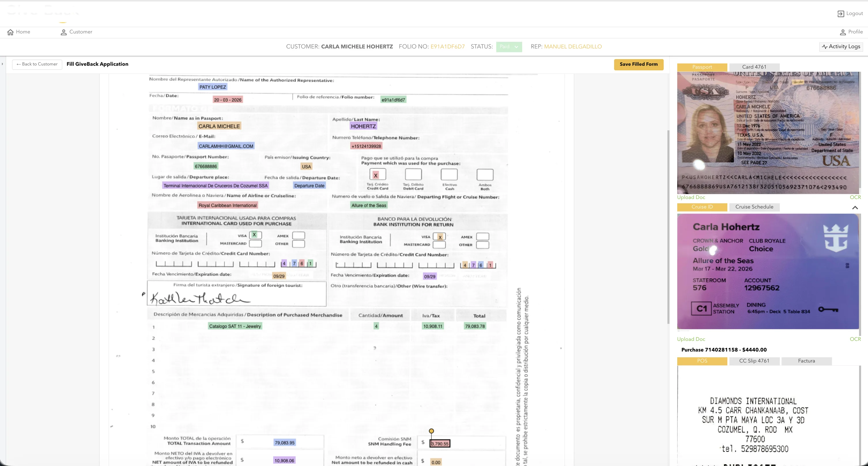The image size is (868, 466).
Task: Click the CARLA MICHELE name field
Action: click(219, 126)
